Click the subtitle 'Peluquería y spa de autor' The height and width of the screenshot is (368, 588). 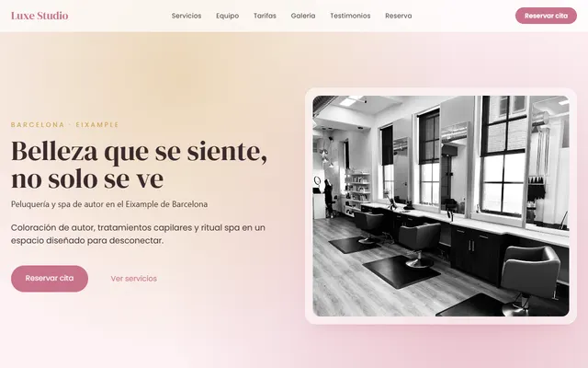tap(109, 204)
